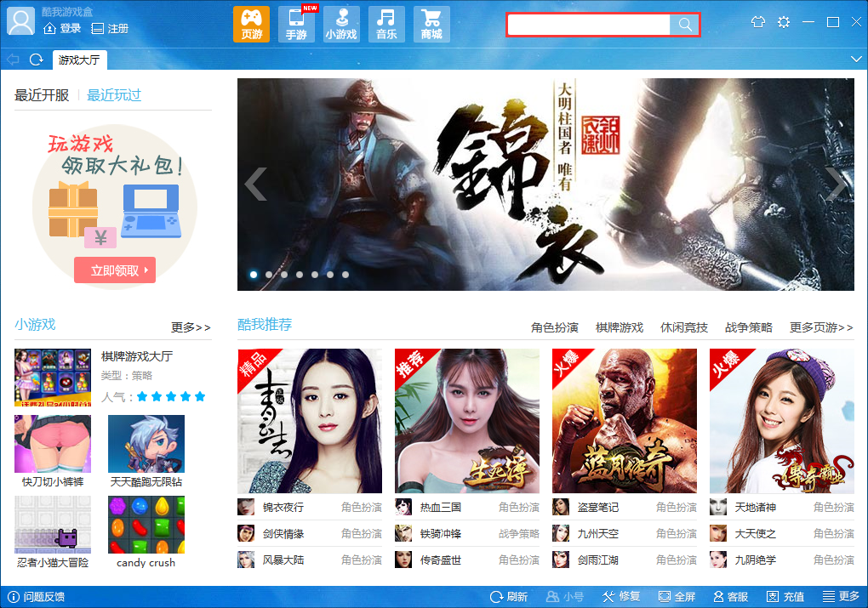Expand the tab list dropdown arrow
868x608 pixels.
tap(856, 59)
